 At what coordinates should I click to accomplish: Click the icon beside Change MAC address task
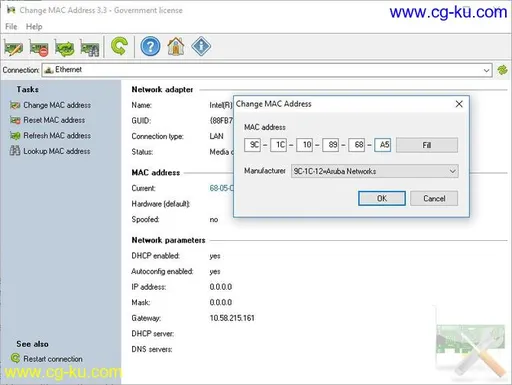coord(15,105)
